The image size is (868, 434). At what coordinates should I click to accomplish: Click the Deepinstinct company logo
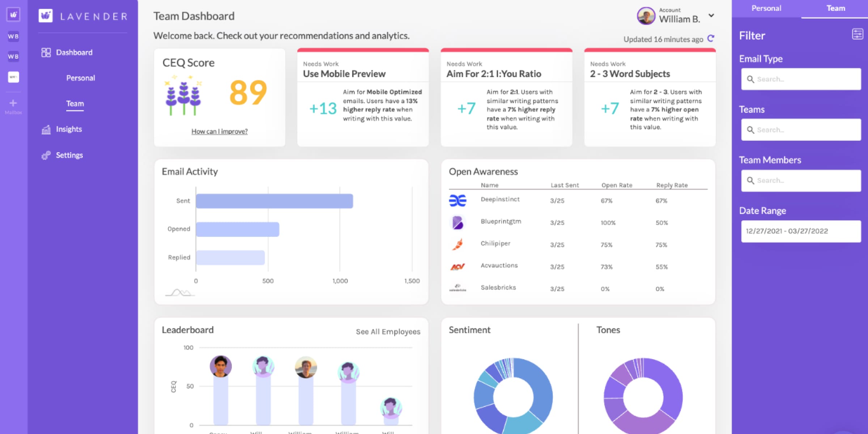pos(458,200)
